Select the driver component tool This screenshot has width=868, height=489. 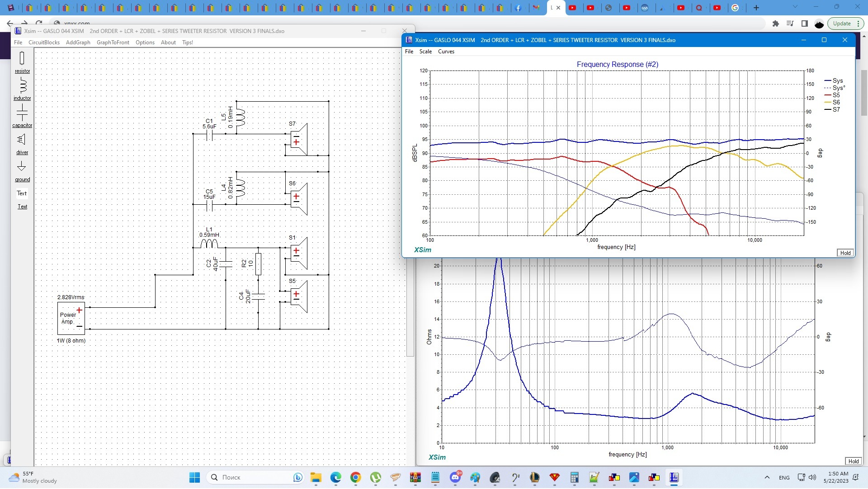pyautogui.click(x=22, y=144)
